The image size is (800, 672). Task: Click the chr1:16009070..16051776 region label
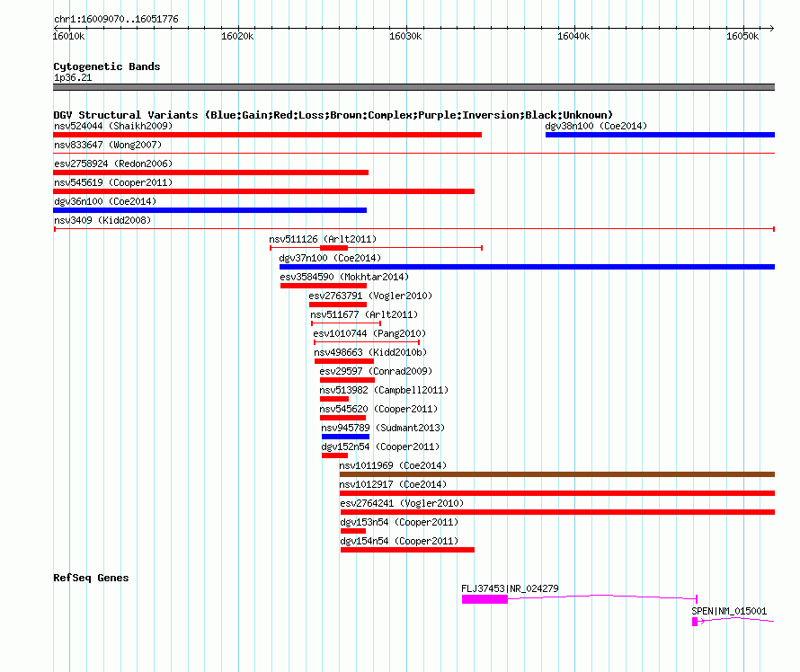coord(116,19)
